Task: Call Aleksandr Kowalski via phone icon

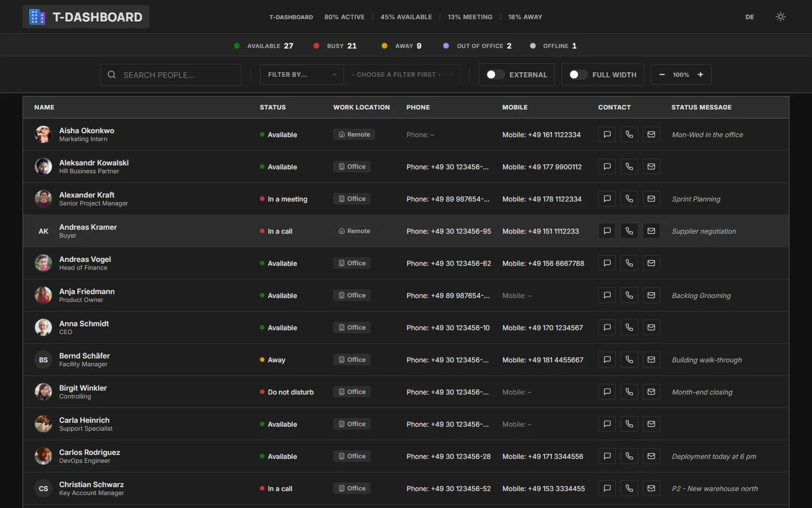Action: tap(629, 167)
